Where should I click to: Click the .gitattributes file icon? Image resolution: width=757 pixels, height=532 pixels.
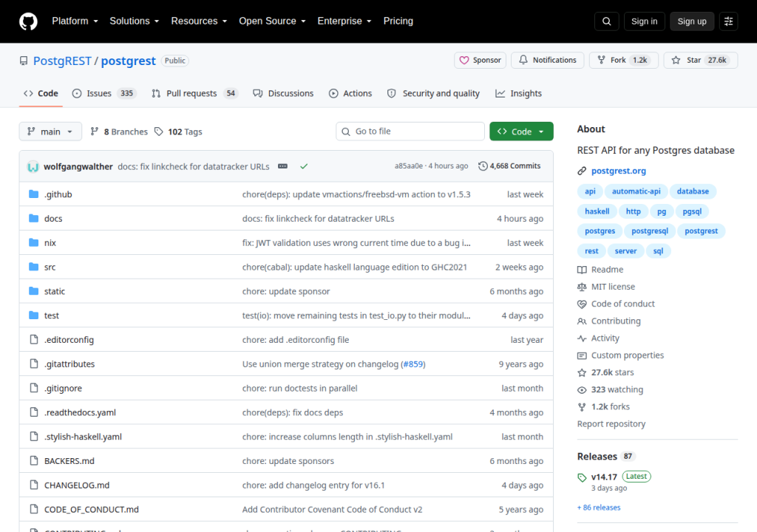point(34,364)
